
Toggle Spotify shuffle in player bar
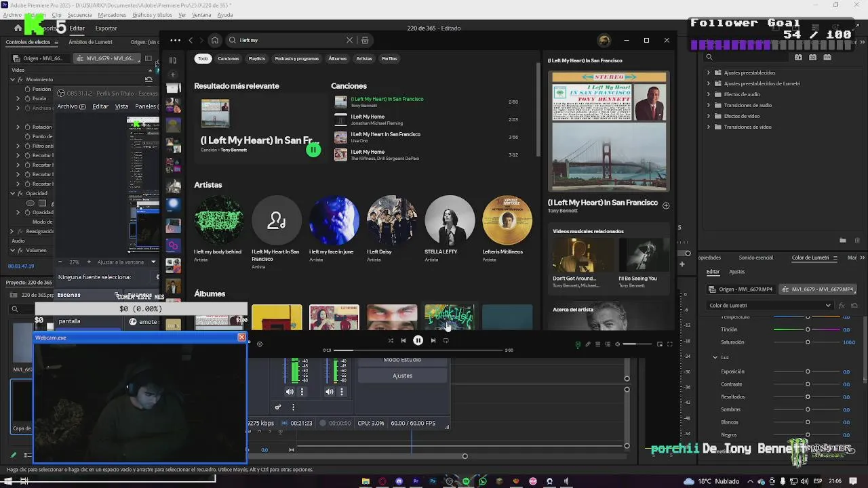tap(391, 341)
